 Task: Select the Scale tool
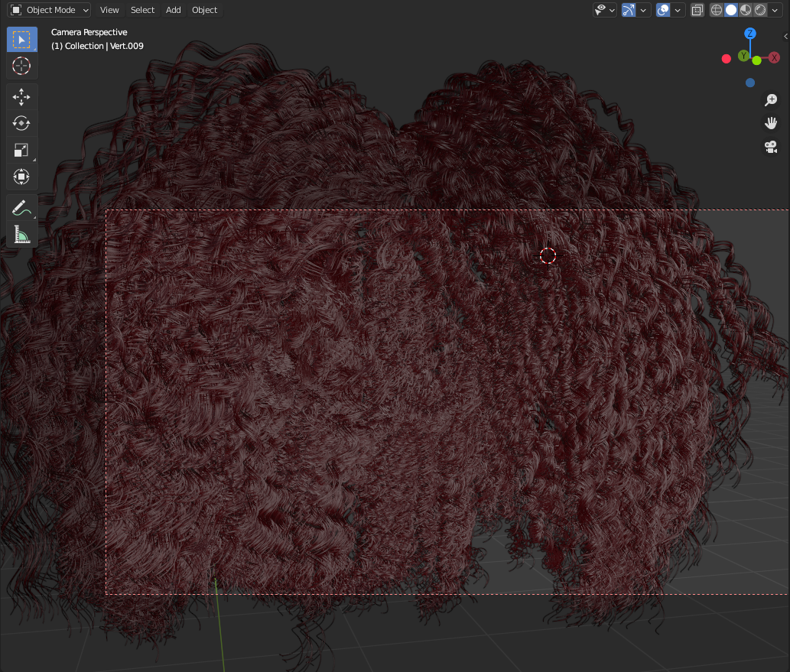21,150
